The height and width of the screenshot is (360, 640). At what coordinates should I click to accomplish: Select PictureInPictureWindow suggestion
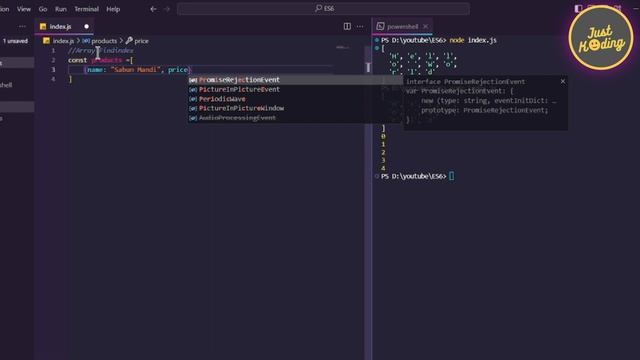click(295, 108)
